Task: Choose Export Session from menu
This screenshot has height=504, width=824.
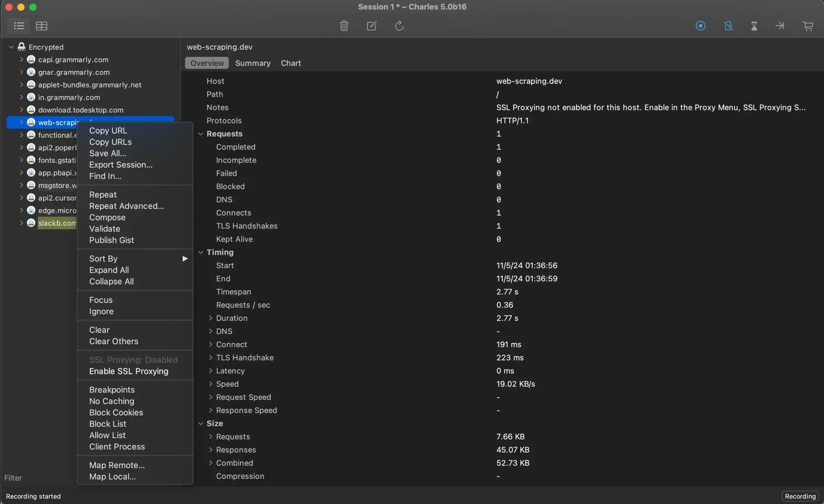Action: tap(121, 165)
